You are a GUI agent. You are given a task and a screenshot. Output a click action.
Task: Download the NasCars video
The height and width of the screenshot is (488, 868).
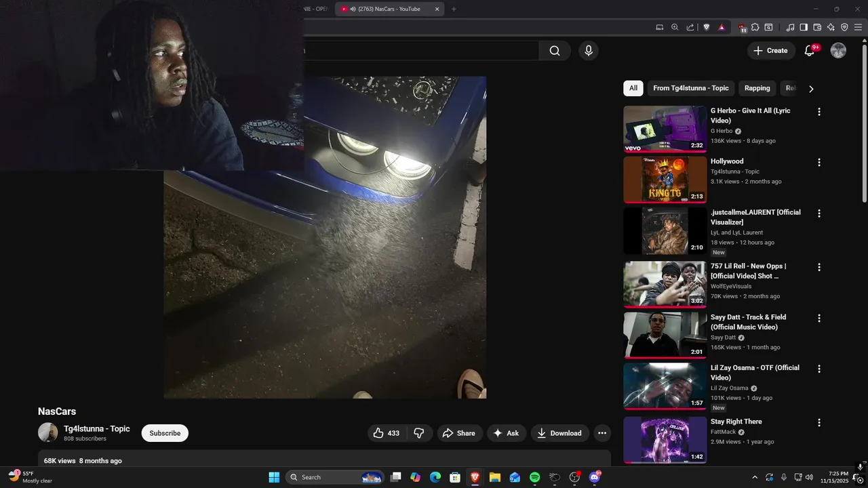[x=559, y=433]
